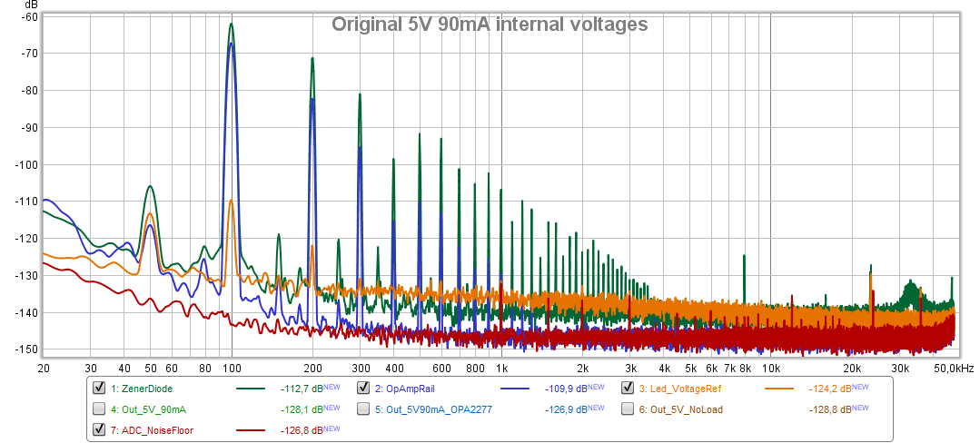Screen dimensions: 980x443
Task: Click the -150 dB axis label
Action: coord(27,349)
